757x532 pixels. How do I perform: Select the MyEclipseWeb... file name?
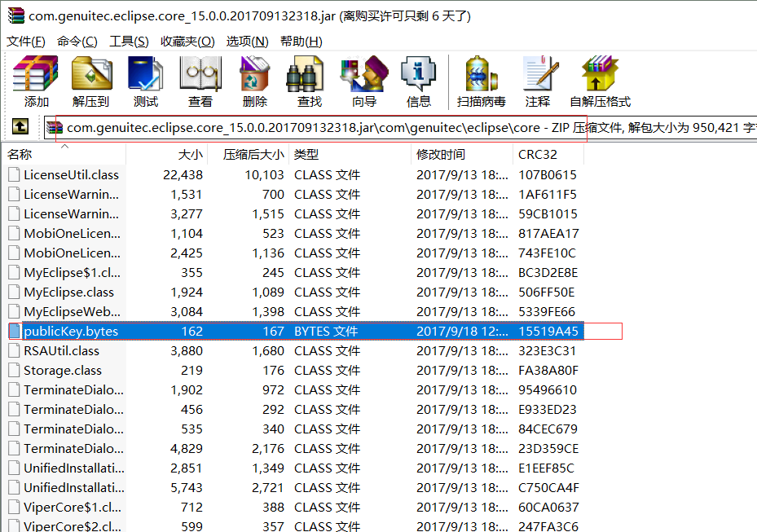click(x=73, y=312)
